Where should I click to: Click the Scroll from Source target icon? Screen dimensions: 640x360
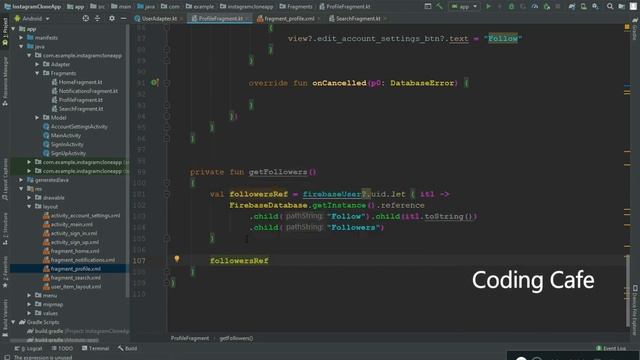pos(86,18)
